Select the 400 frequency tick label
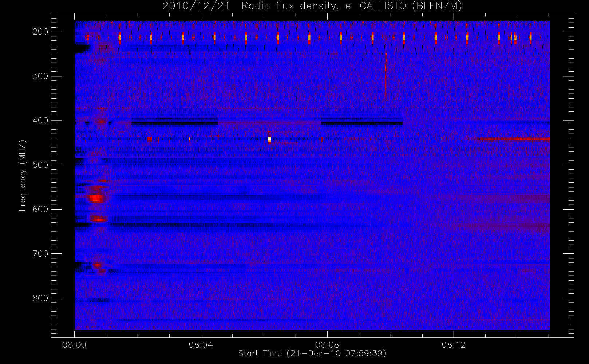Screen dimensions: 589x364 click(x=40, y=120)
